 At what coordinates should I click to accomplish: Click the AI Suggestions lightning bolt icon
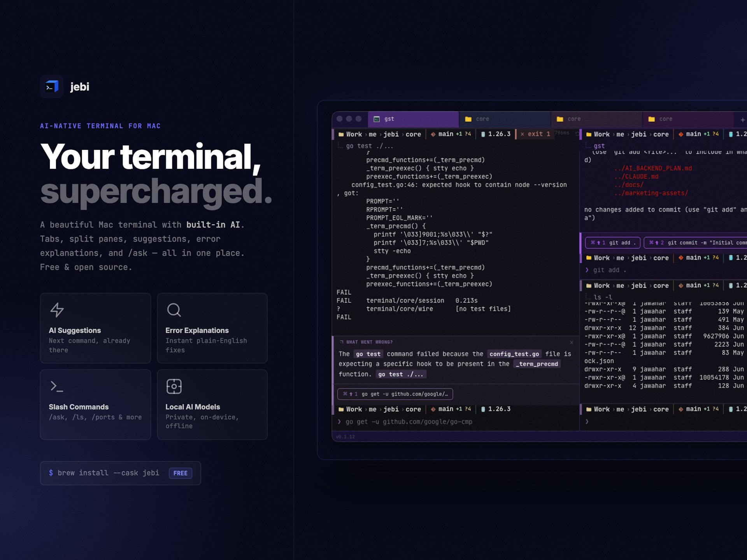pyautogui.click(x=57, y=310)
